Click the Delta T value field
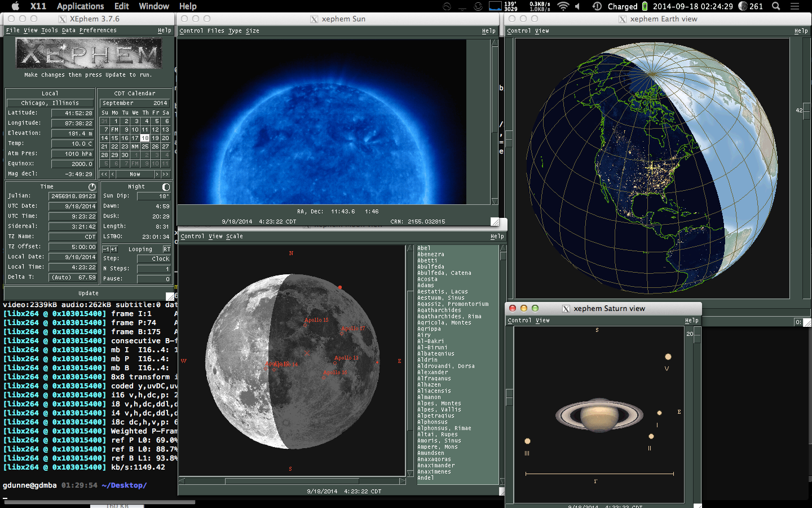Image resolution: width=812 pixels, height=508 pixels. click(x=73, y=278)
